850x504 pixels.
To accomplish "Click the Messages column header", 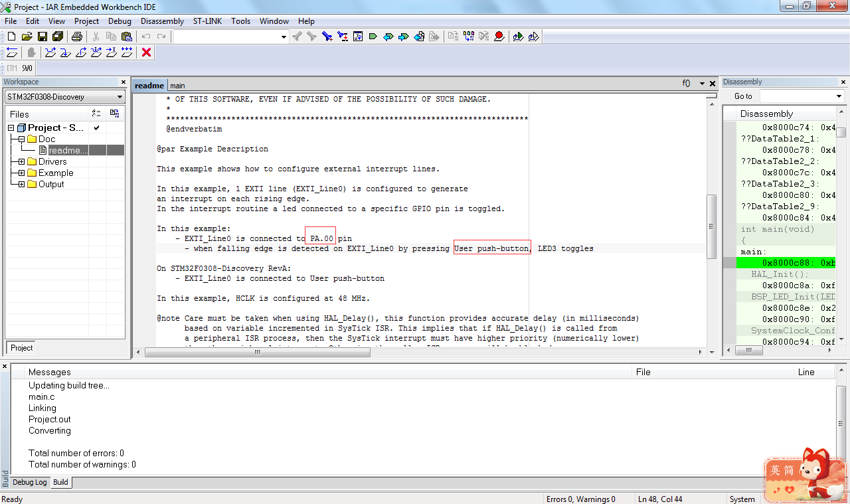I will tap(329, 372).
